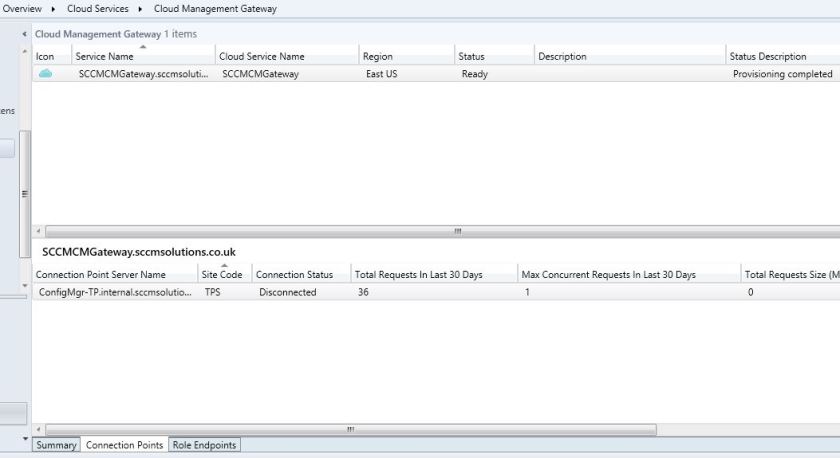Click Disconnected connection status cell
Viewport: 840px width, 458px height.
[x=288, y=292]
